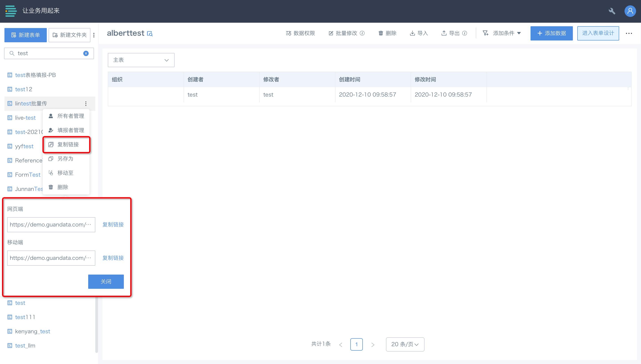The image size is (641, 364).
Task: Click form icon beside test111
Action: point(10,317)
